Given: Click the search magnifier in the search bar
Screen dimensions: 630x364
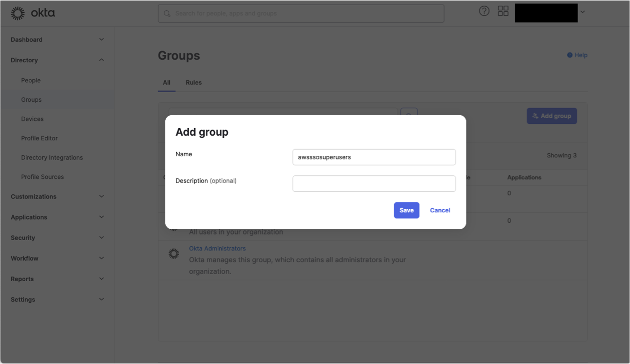Looking at the screenshot, I should pyautogui.click(x=167, y=13).
